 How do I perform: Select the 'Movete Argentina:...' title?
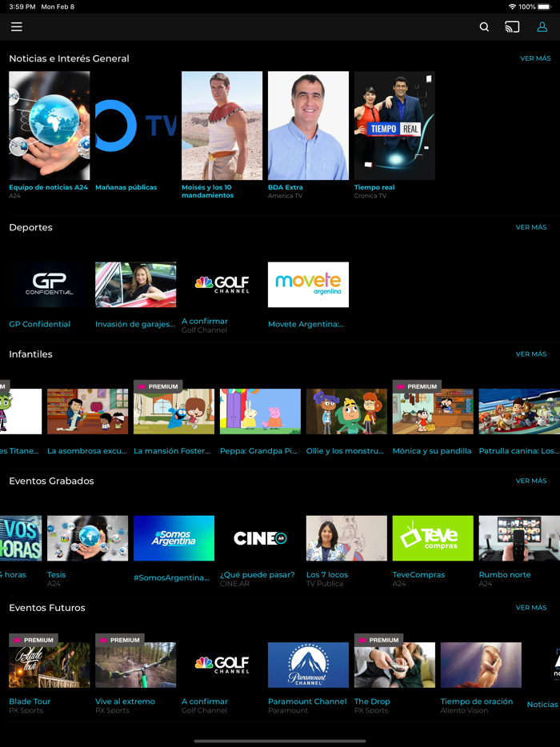pyautogui.click(x=306, y=324)
